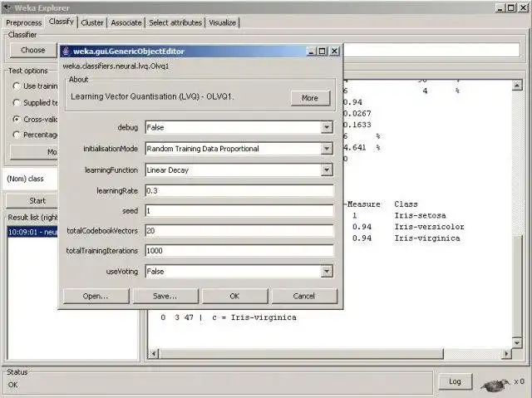Click the Choose classifier button
532x398 pixels.
coord(33,50)
